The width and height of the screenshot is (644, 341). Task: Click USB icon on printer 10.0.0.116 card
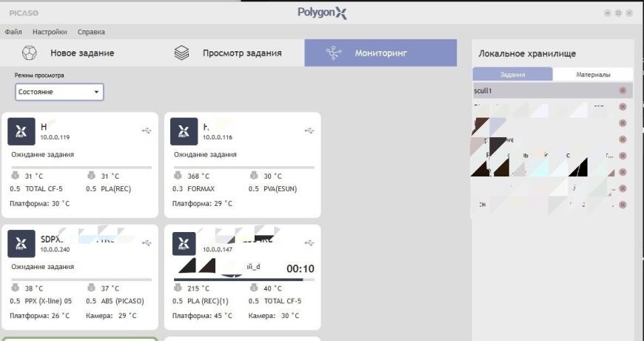click(309, 130)
